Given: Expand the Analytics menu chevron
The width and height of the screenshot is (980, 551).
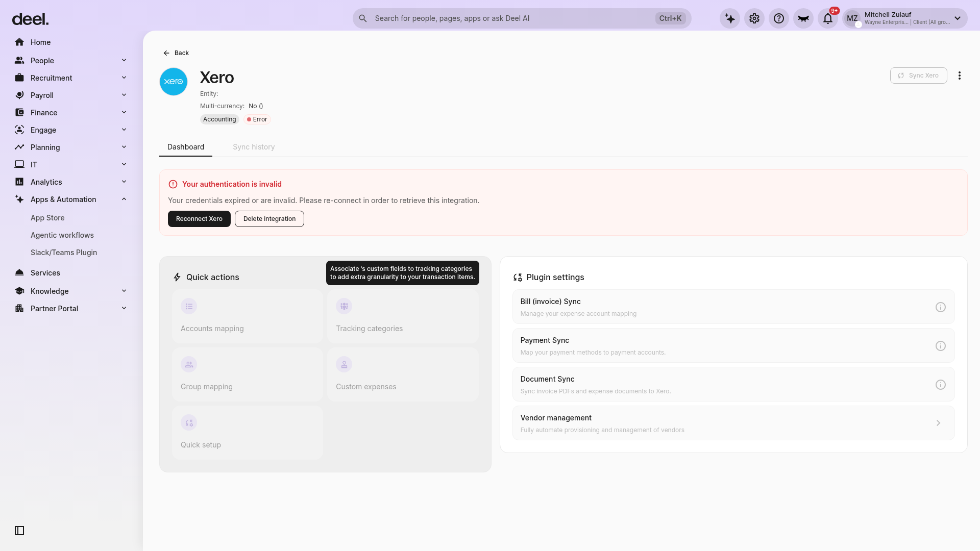Looking at the screenshot, I should [124, 182].
